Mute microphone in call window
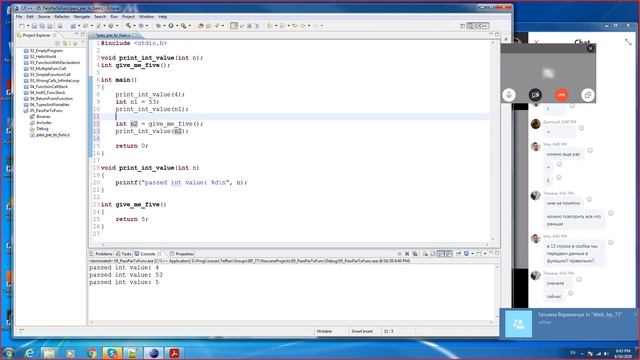The image size is (640, 360). tap(509, 95)
